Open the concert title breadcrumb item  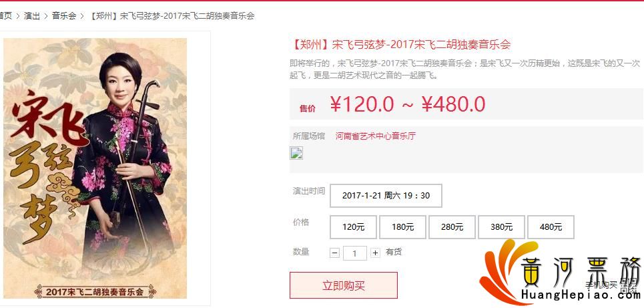(172, 16)
